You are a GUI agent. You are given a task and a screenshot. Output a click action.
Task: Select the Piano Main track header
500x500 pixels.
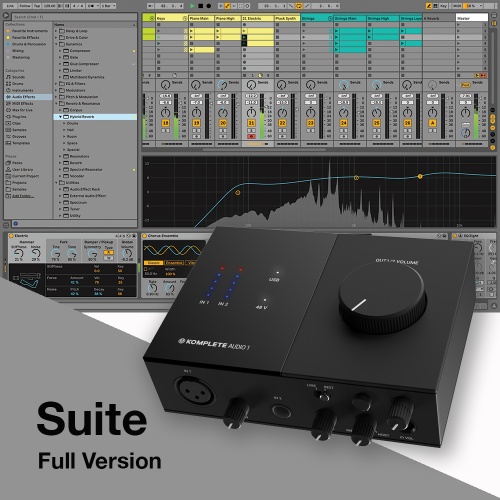point(202,18)
